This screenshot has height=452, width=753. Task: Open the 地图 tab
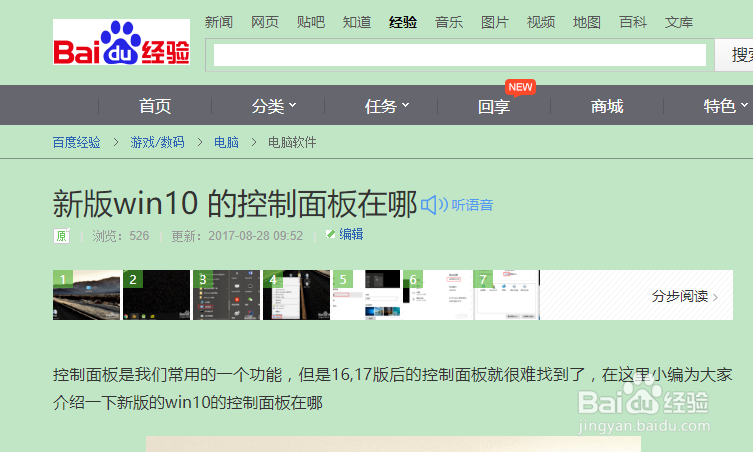587,22
